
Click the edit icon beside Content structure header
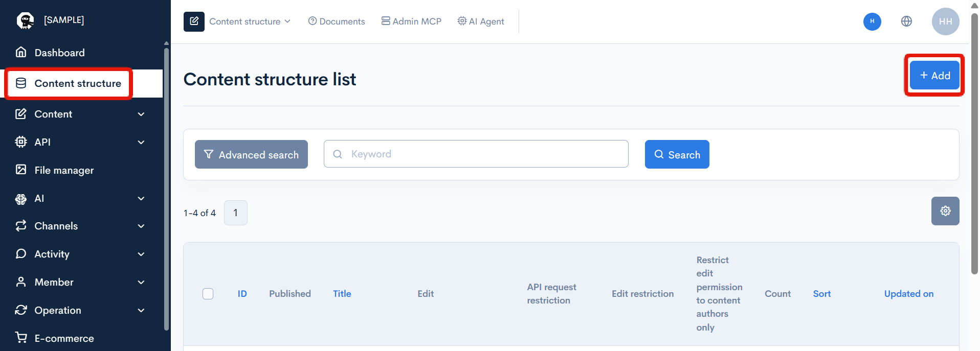[194, 21]
